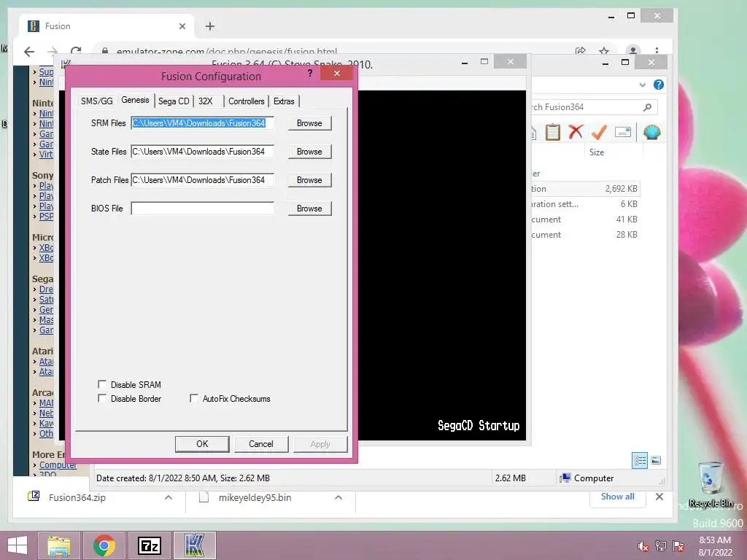Click the red X Delete icon in Explorer
The height and width of the screenshot is (560, 747).
[576, 131]
